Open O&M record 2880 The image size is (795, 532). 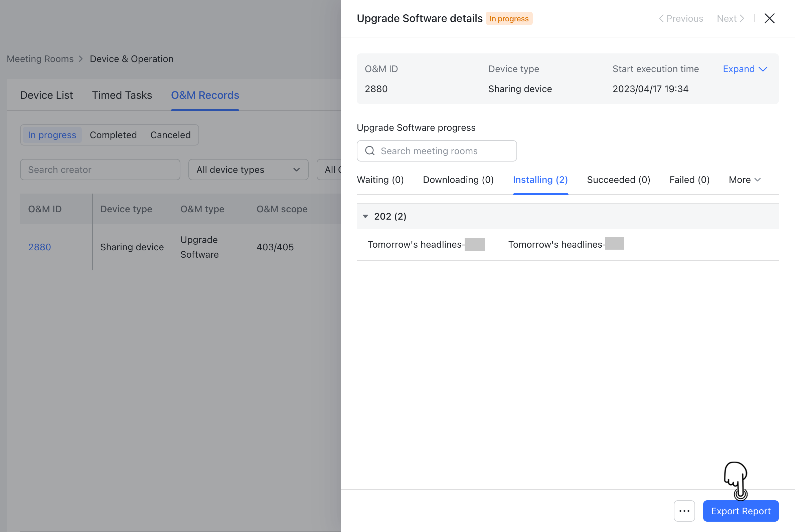pos(39,247)
